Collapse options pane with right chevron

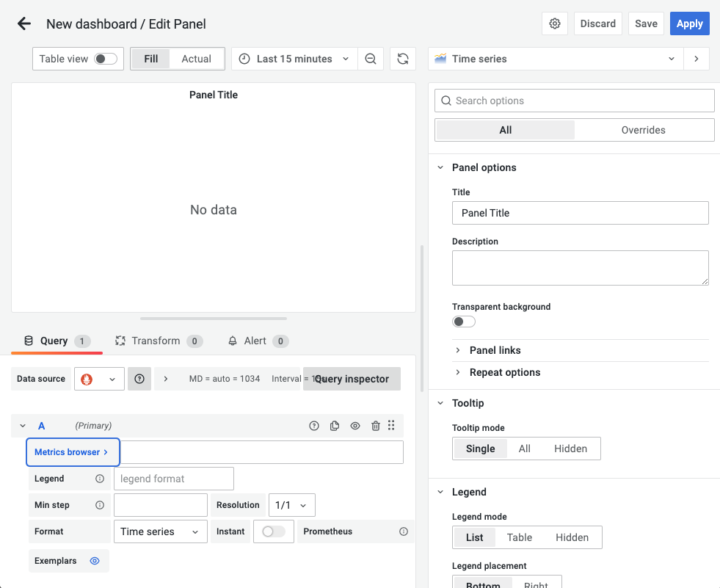coord(696,59)
